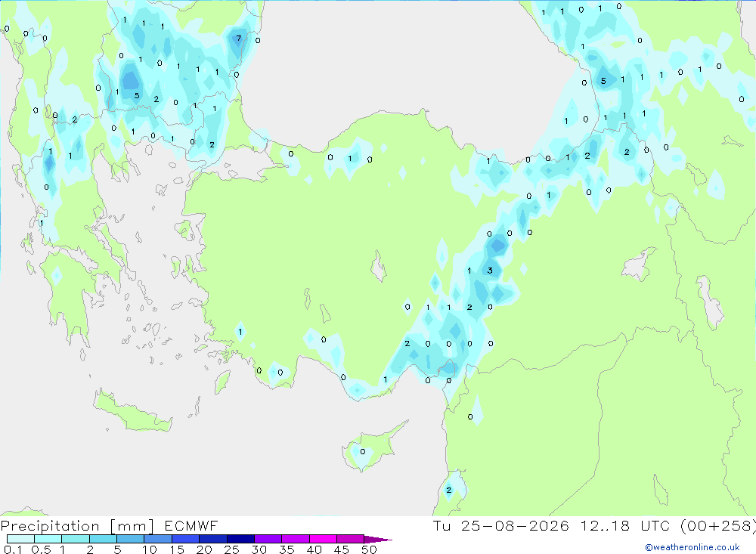This screenshot has height=554, width=756.
Task: Click the "Tu 25-08-2026" date text
Action: (x=500, y=525)
